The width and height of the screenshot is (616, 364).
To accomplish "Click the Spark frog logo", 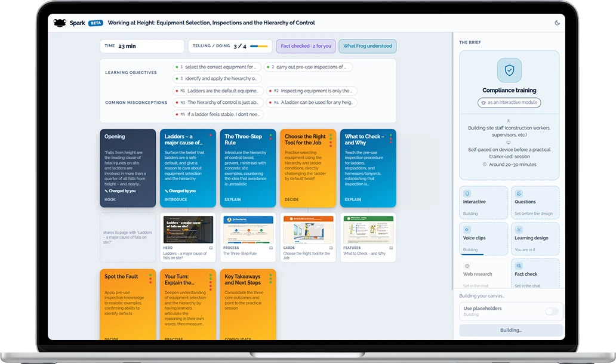I will click(x=60, y=23).
